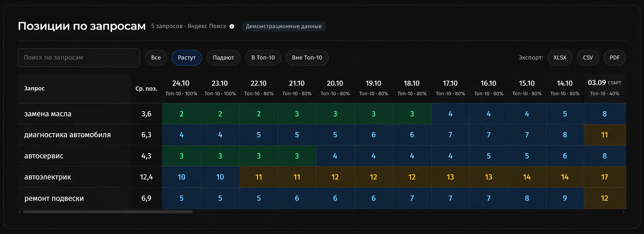Click the info icon beside Яндекс Поиск
The height and width of the screenshot is (234, 644).
tap(232, 26)
